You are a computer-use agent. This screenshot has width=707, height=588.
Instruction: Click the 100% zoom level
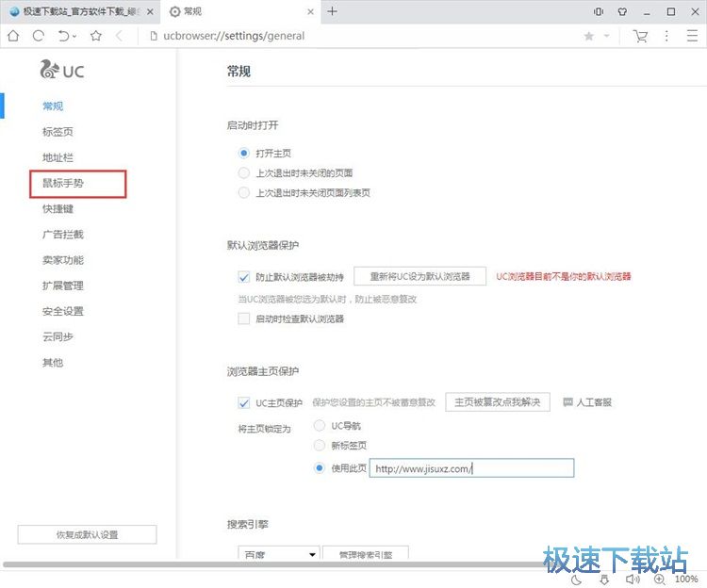click(686, 579)
